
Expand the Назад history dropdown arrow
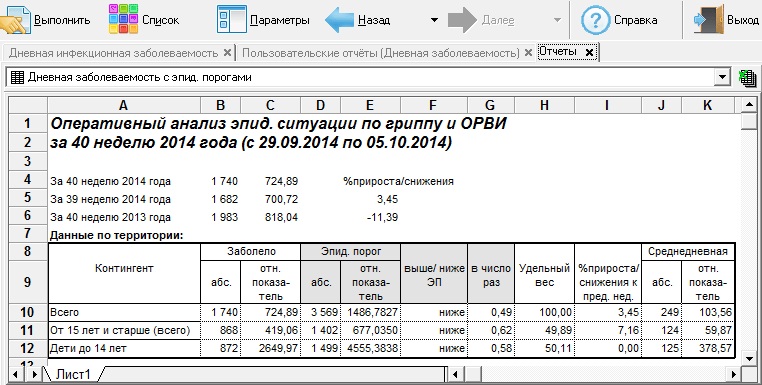click(x=434, y=20)
